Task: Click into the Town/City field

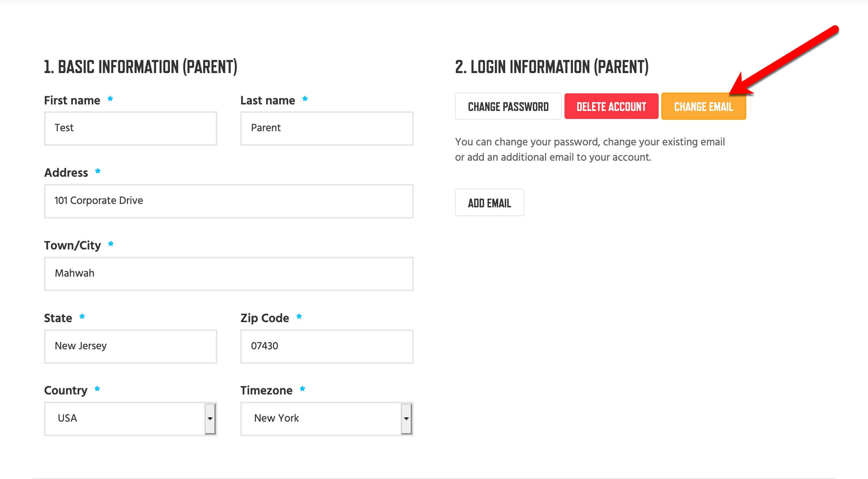Action: pyautogui.click(x=229, y=274)
